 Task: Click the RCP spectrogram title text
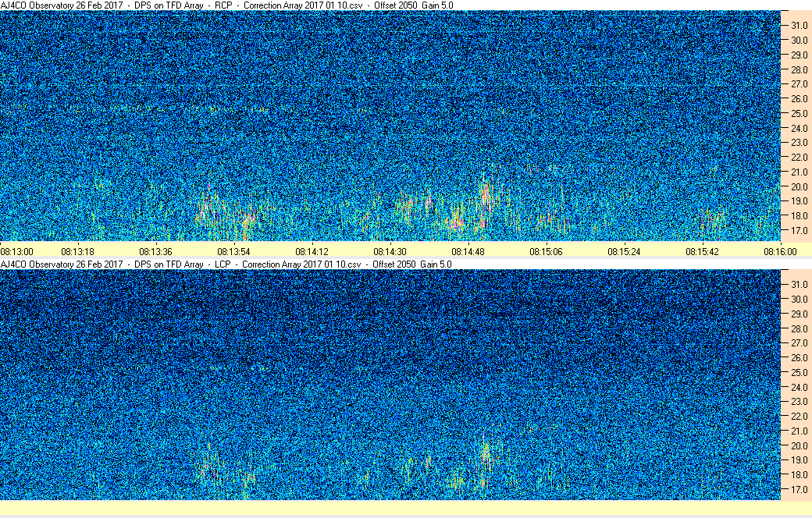227,5
